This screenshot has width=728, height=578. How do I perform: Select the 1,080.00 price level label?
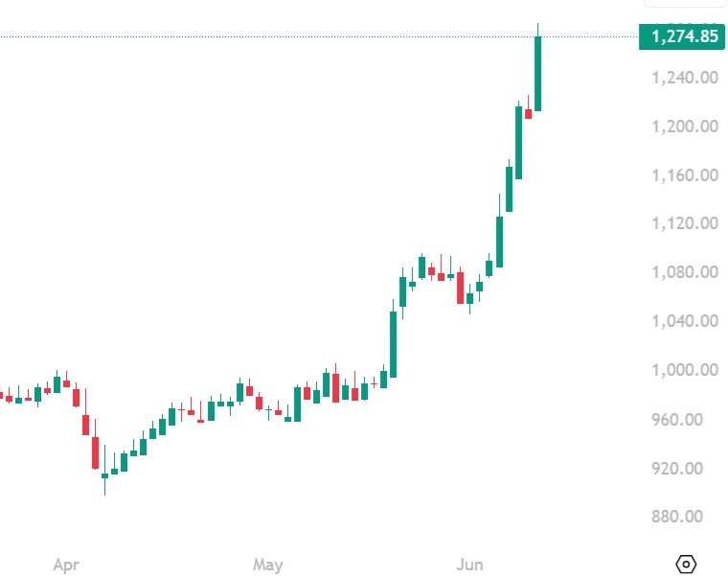pos(685,272)
